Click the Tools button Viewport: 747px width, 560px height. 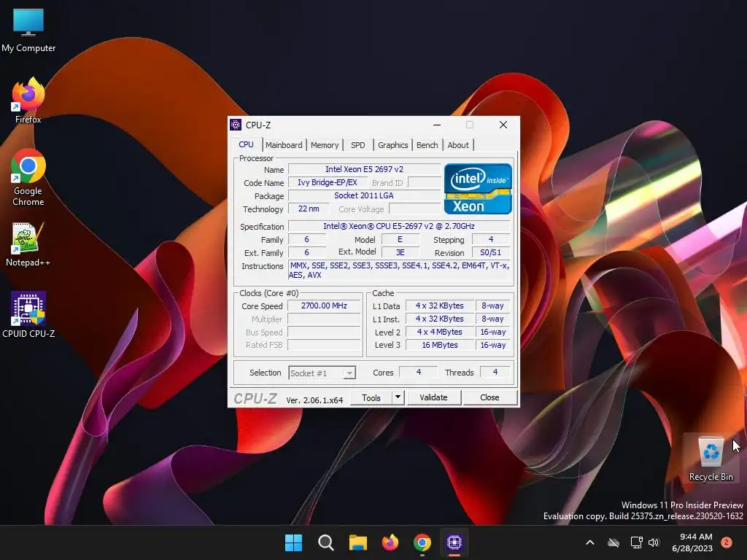[371, 397]
